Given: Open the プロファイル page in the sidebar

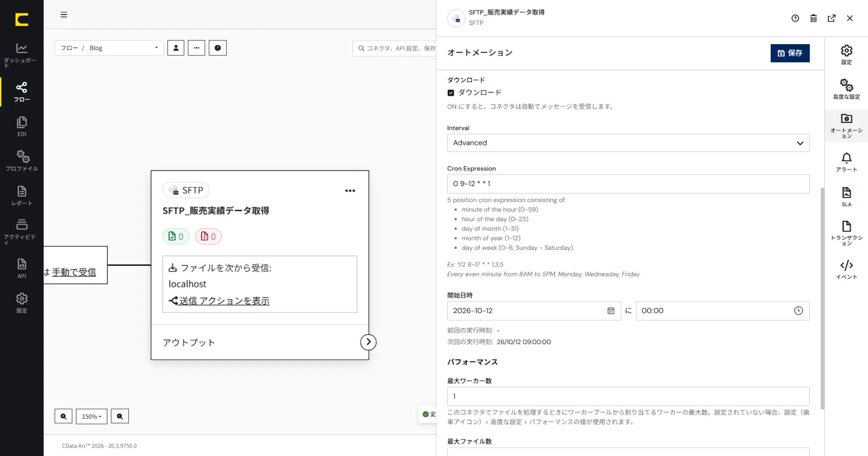Looking at the screenshot, I should tap(22, 161).
